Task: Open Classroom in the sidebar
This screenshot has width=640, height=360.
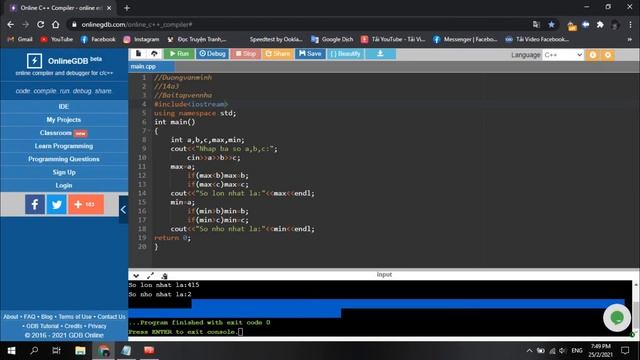Action: (64, 133)
